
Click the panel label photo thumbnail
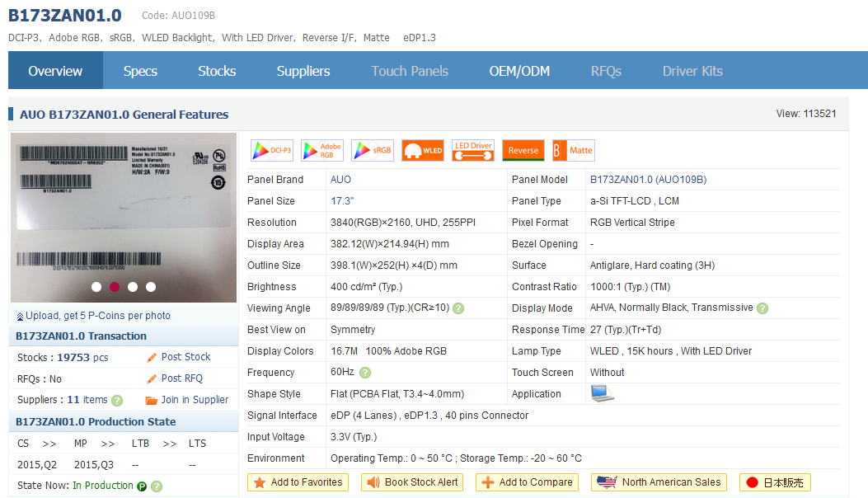coord(124,218)
